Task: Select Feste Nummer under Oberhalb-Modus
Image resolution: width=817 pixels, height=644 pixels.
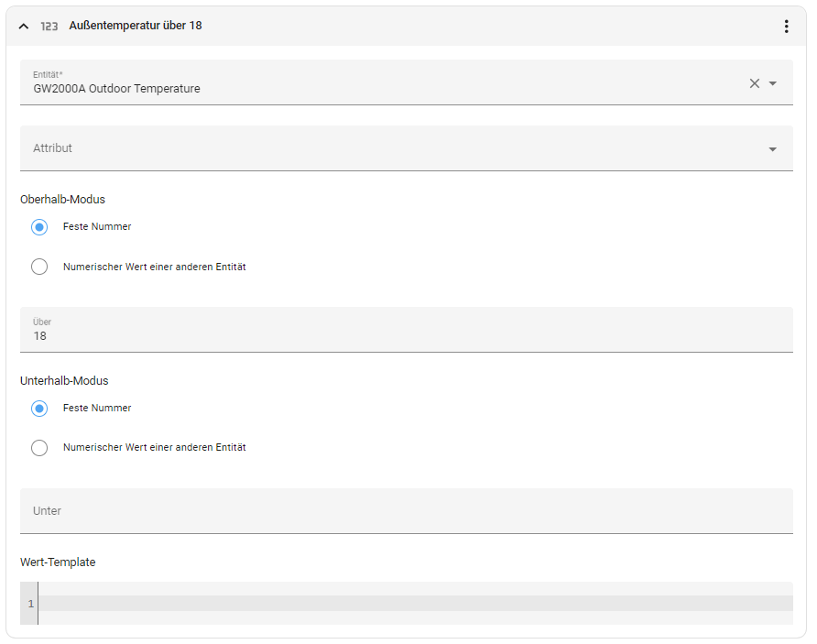Action: pyautogui.click(x=39, y=227)
